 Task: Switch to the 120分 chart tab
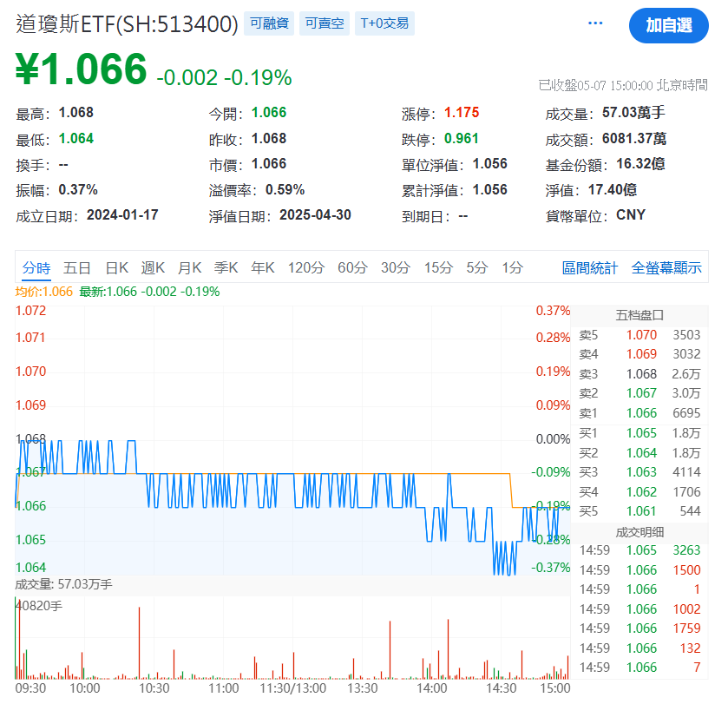[306, 268]
